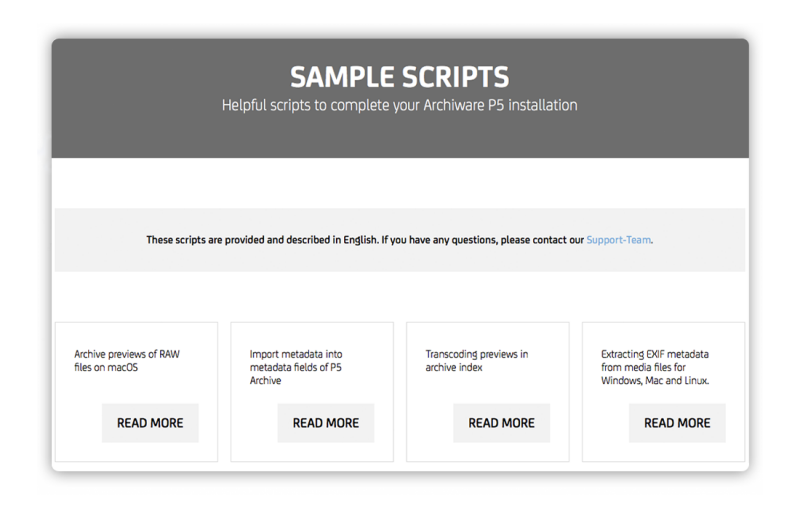This screenshot has width=800, height=520.
Task: Select 'Archive previews of RAW files' description
Action: click(x=127, y=361)
